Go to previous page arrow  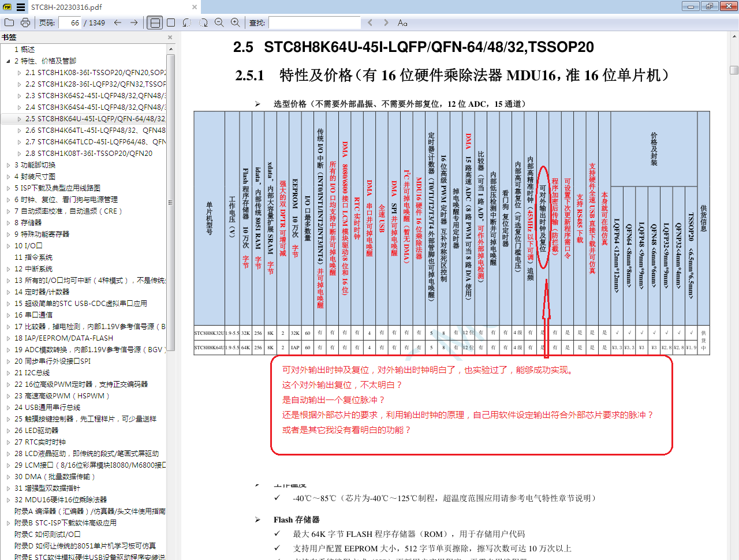click(118, 23)
